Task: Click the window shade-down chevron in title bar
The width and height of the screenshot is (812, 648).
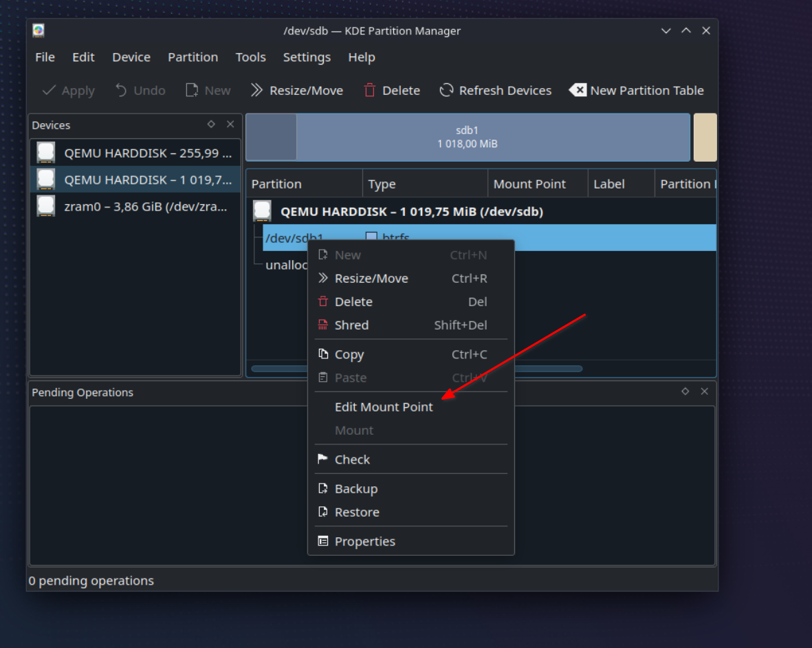Action: [x=666, y=30]
